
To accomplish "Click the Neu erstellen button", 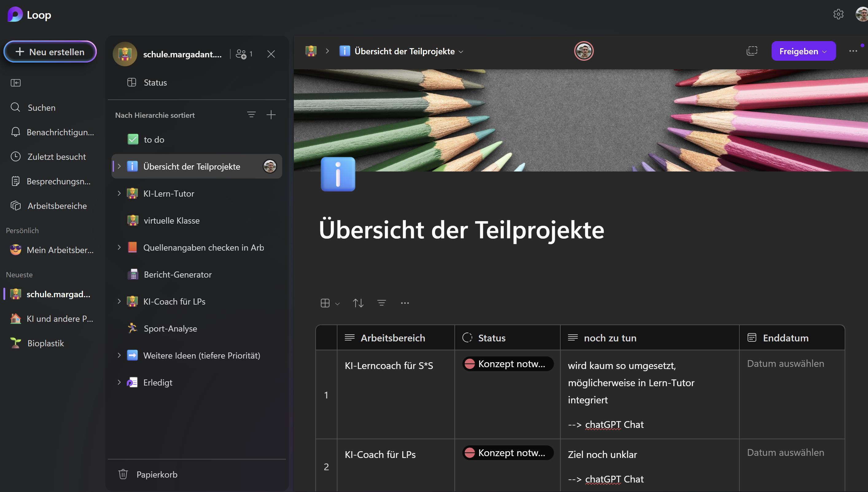I will 50,52.
